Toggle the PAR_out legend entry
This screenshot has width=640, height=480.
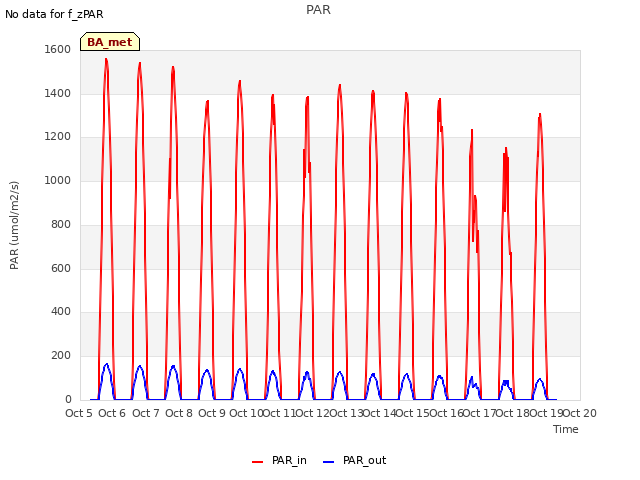tap(354, 460)
